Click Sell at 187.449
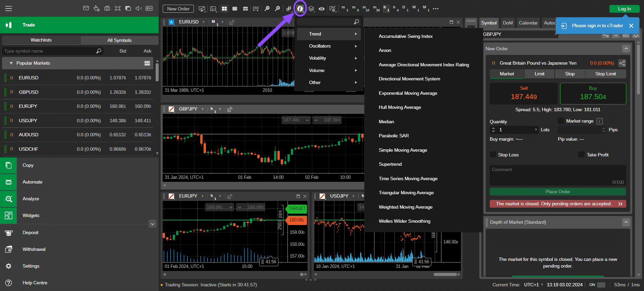Image resolution: width=644 pixels, height=291 pixels. (x=524, y=93)
